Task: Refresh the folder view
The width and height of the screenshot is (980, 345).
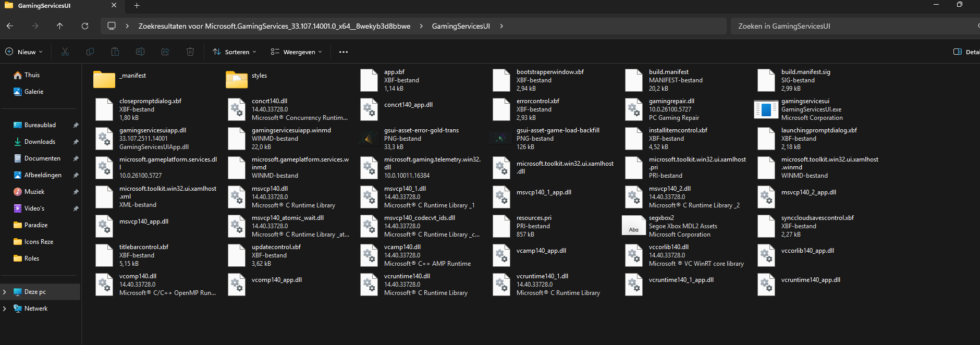Action: click(85, 26)
